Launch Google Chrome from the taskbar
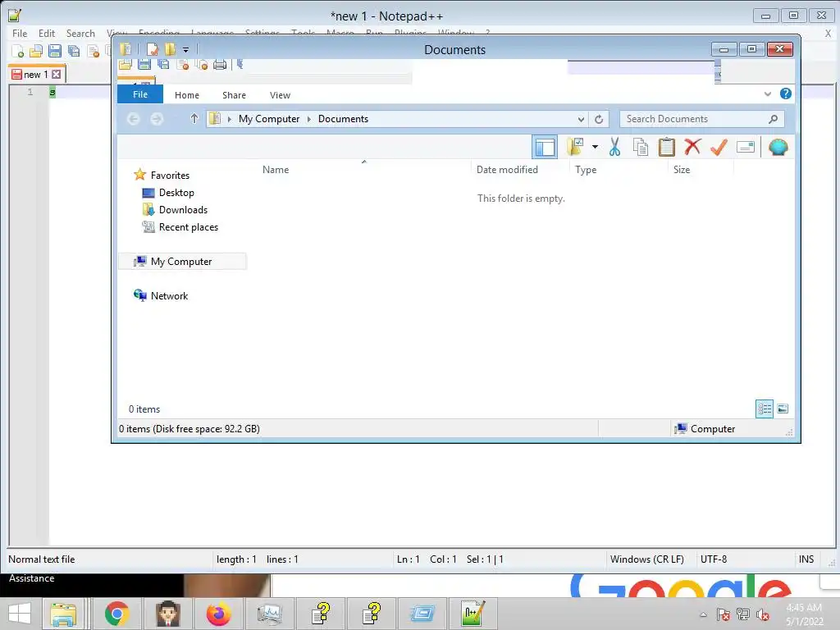Viewport: 840px width, 630px height. [116, 614]
